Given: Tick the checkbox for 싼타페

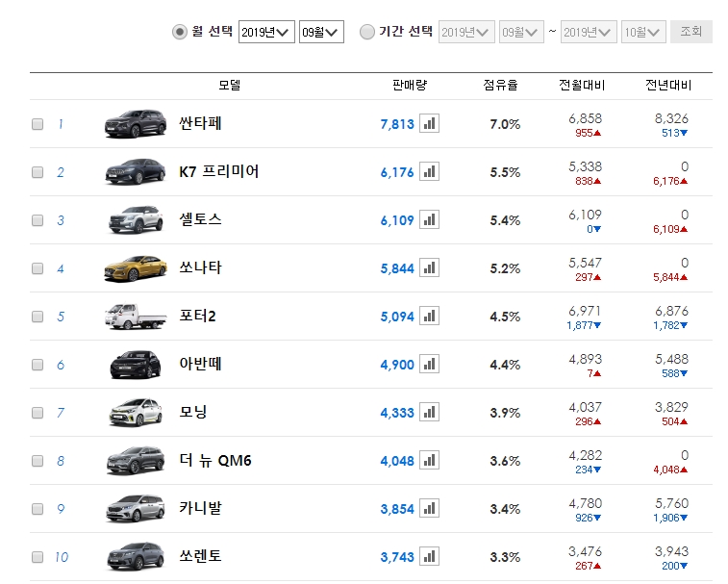Looking at the screenshot, I should tap(38, 124).
